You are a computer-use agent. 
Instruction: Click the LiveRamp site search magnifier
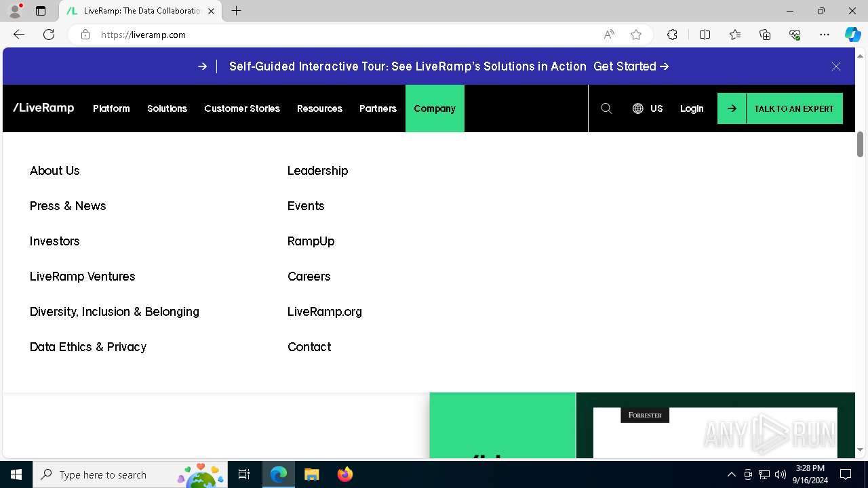pyautogui.click(x=606, y=108)
